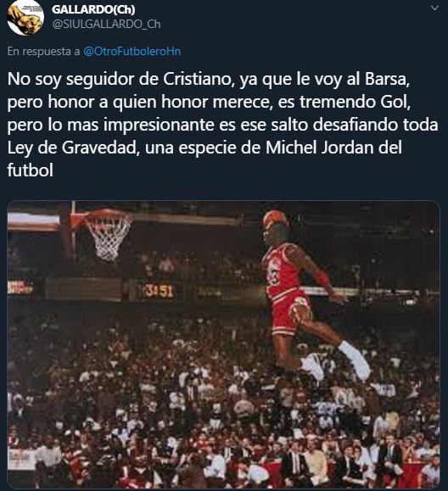Click the orange basketball in the photo
This screenshot has width=448, height=491.
tap(274, 217)
